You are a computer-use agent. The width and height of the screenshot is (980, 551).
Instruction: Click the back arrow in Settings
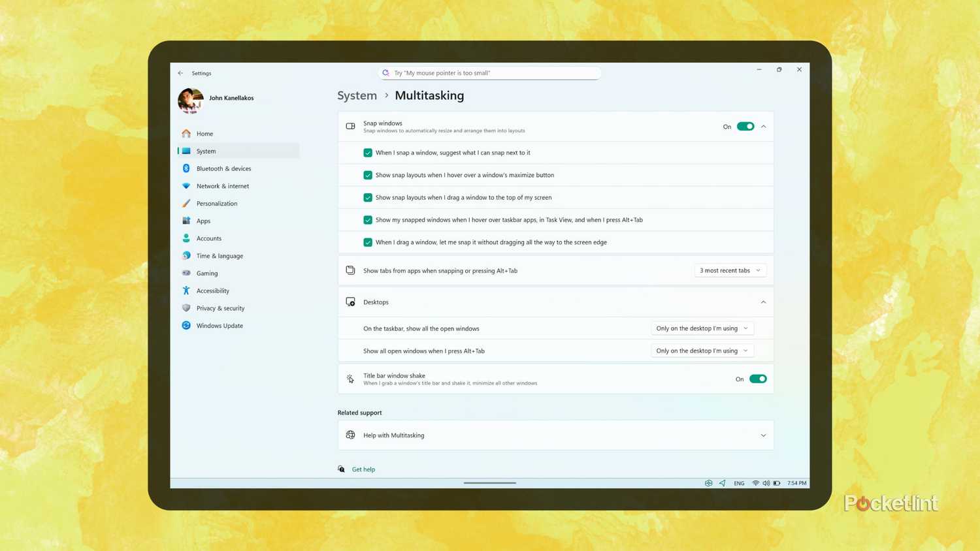[180, 73]
